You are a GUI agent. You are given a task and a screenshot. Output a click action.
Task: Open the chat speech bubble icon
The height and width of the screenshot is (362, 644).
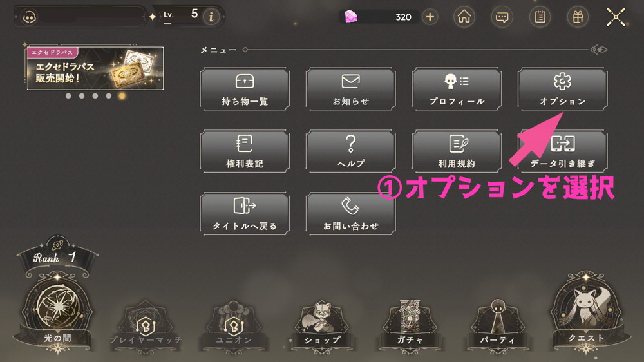point(502,17)
